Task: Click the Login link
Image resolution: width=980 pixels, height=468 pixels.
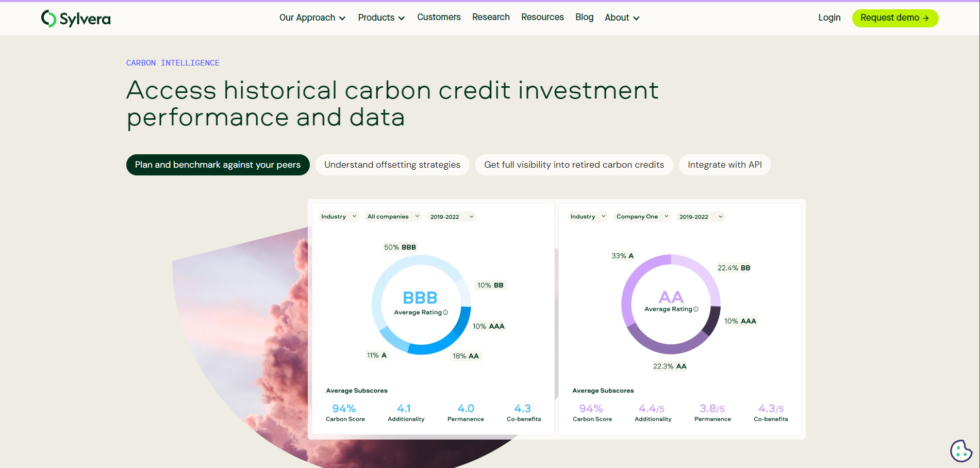Action: 829,18
